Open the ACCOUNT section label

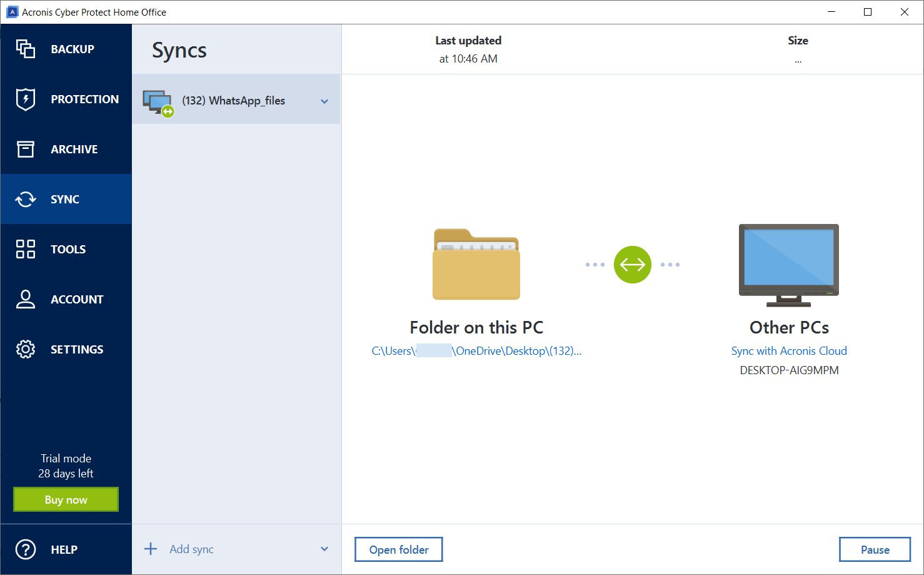point(77,300)
